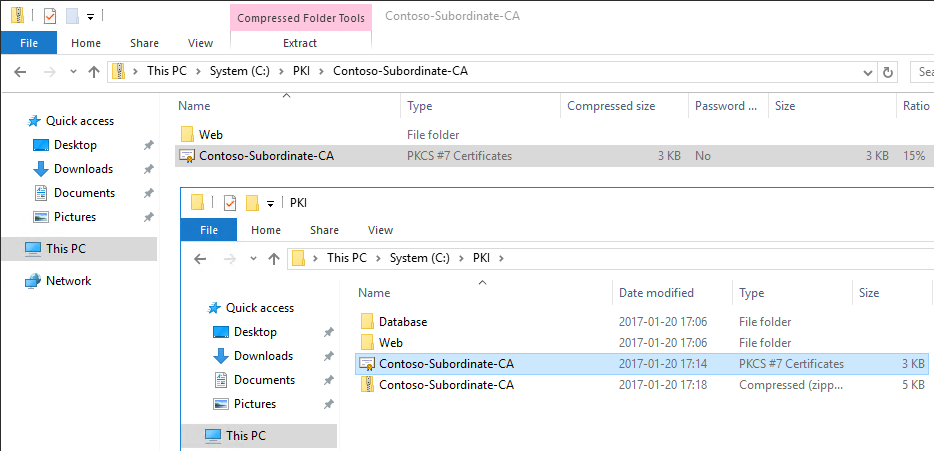Screen dimensions: 934x451
Task: Click folder icon in PKI window title bar
Action: tap(197, 203)
